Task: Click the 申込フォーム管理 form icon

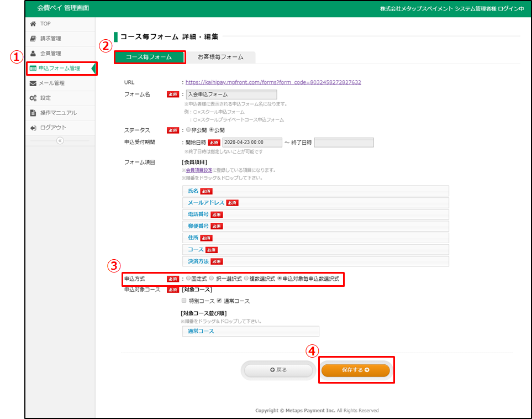Action: click(x=33, y=69)
